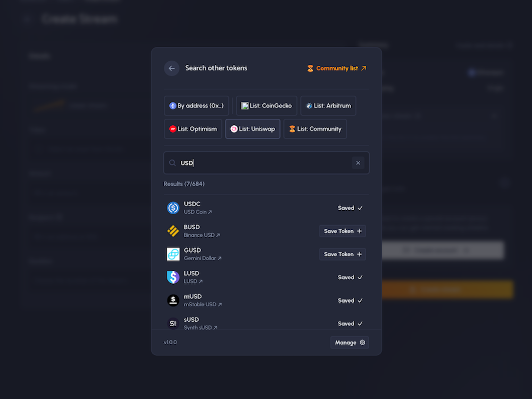The height and width of the screenshot is (399, 532).
Task: Toggle the Saved state for sUSD
Action: coord(350,323)
